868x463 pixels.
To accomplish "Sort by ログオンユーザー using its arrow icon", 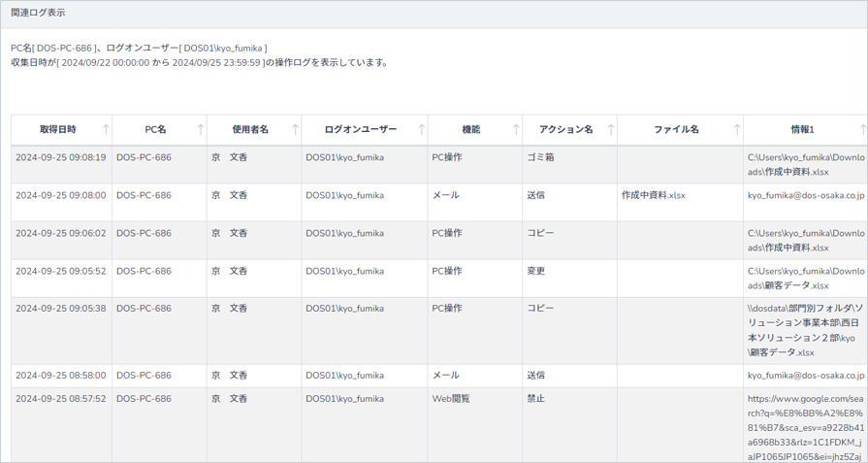I will click(421, 130).
